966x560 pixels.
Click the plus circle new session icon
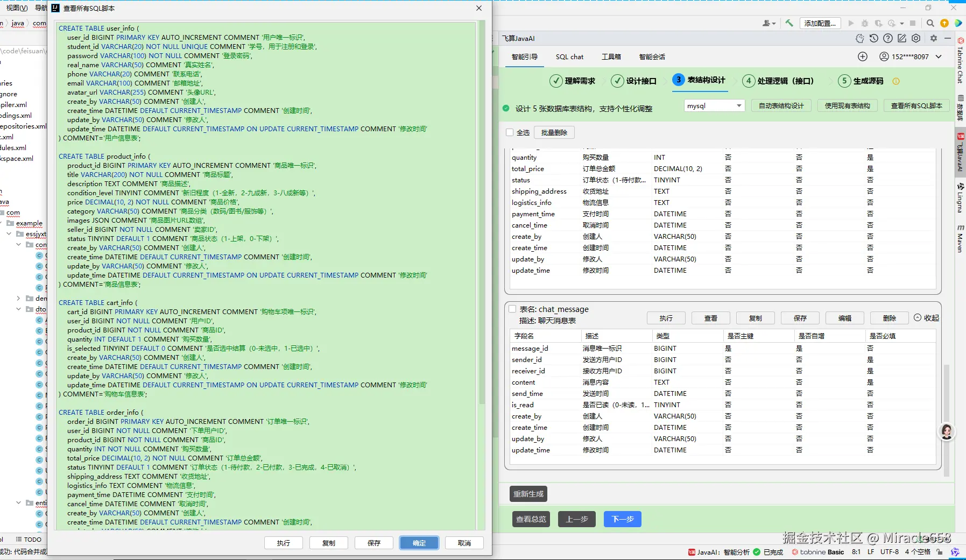point(863,56)
